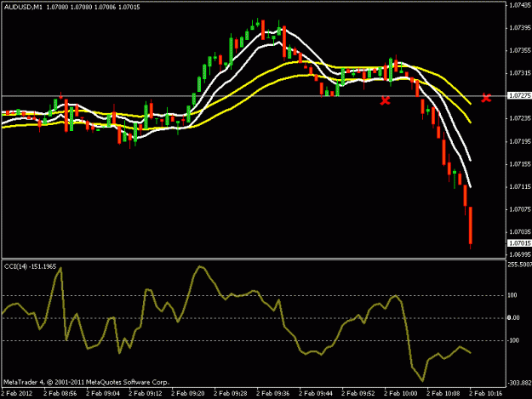Image resolution: width=532 pixels, height=399 pixels.
Task: Click the price scale label 1.07395
Action: point(520,28)
